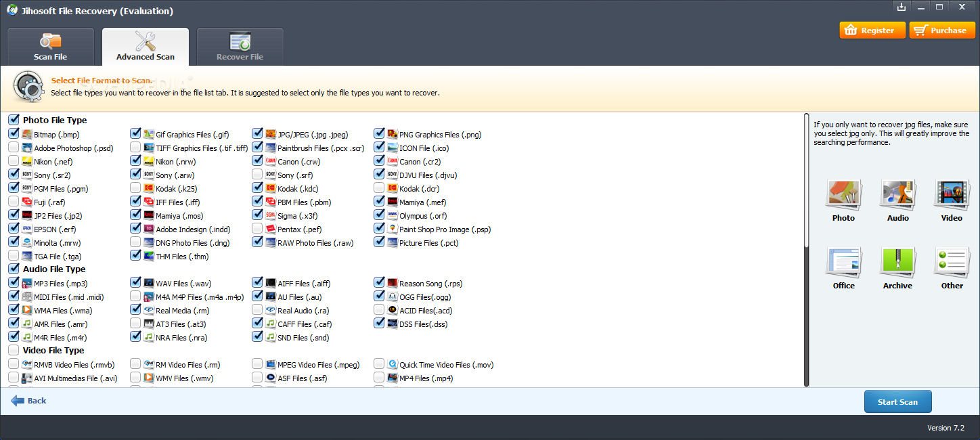Click 'MPEG Video Files (.mpeg)' label
The width and height of the screenshot is (980, 440).
(319, 365)
